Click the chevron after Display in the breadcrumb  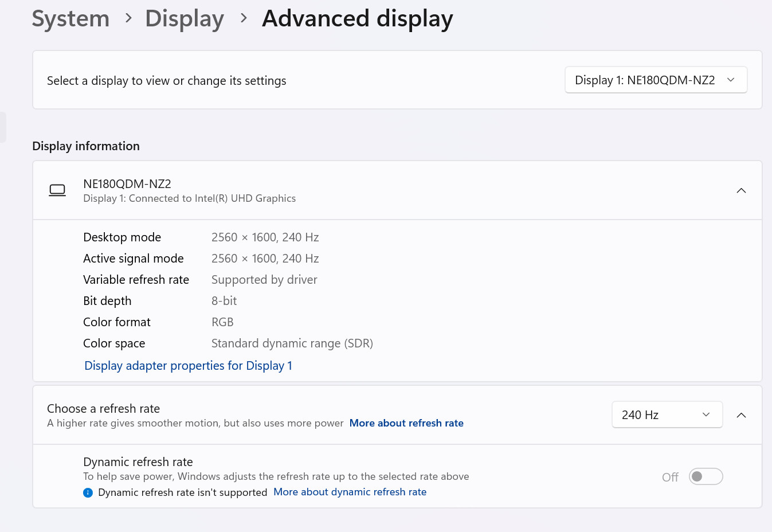(244, 18)
